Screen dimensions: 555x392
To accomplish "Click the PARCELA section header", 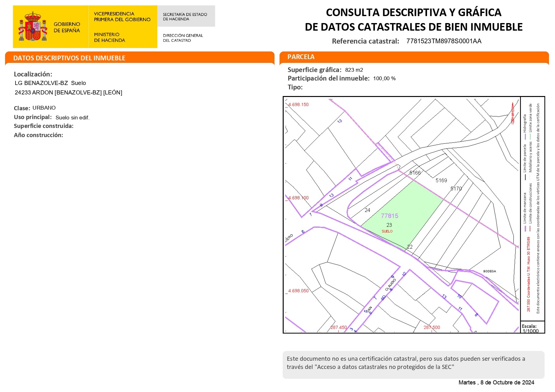I will [301, 57].
